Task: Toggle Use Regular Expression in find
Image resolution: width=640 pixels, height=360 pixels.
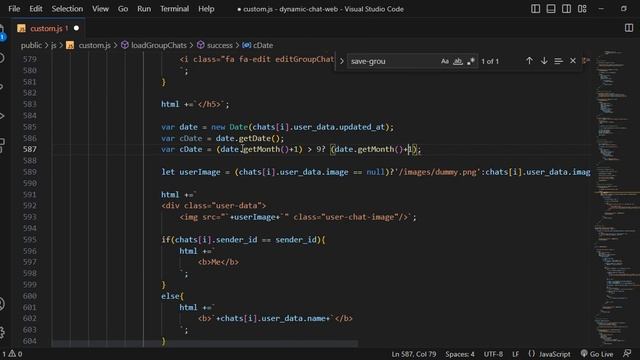Action: click(x=471, y=61)
